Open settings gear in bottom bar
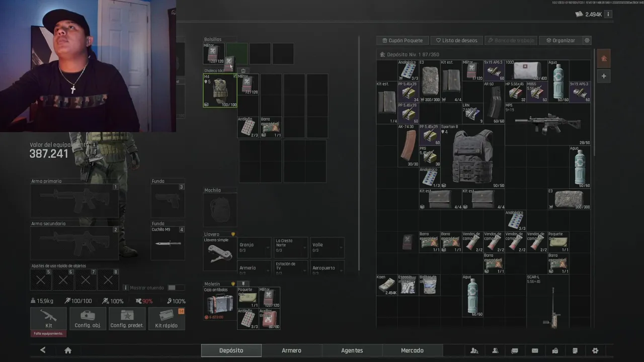The height and width of the screenshot is (362, 644). click(595, 350)
